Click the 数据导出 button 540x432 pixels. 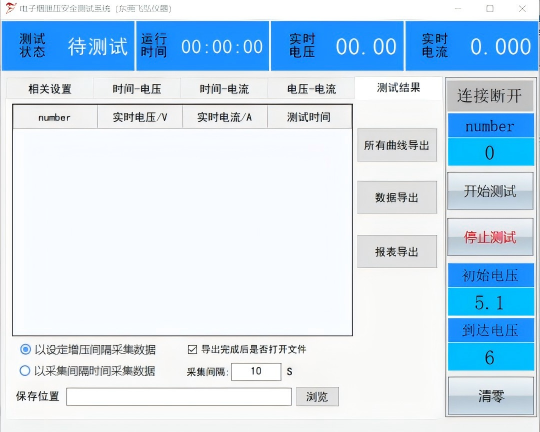click(397, 197)
